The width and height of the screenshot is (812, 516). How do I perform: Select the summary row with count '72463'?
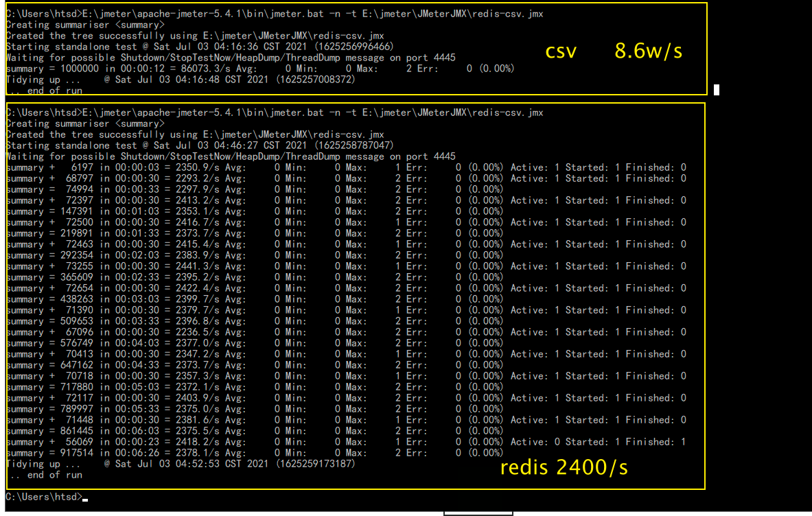point(347,244)
